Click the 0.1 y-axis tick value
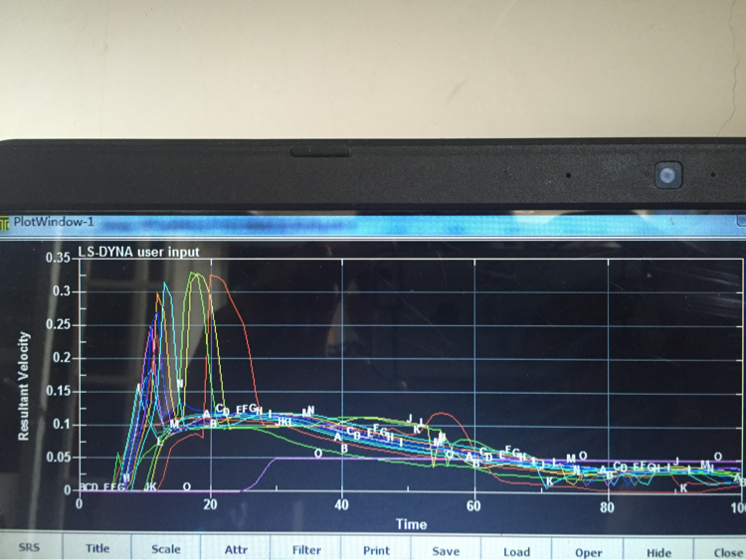The image size is (746, 560). tap(62, 425)
